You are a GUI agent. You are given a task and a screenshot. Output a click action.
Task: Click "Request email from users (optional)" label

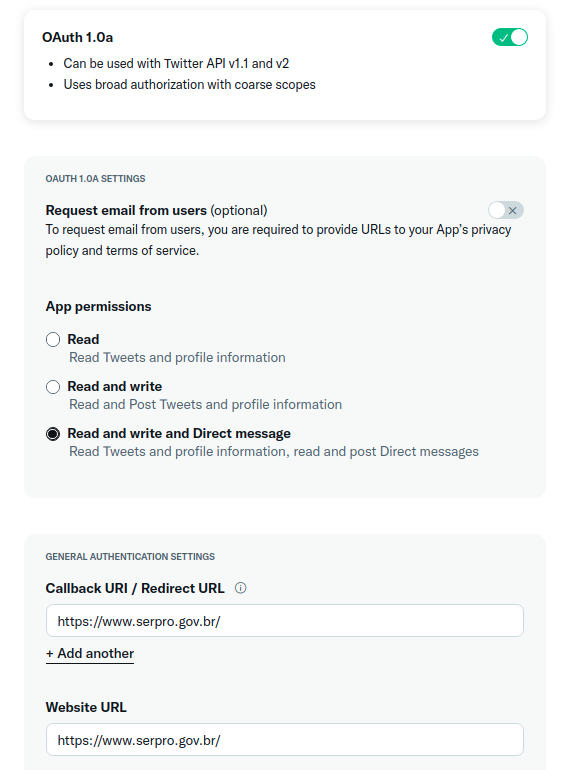[157, 210]
